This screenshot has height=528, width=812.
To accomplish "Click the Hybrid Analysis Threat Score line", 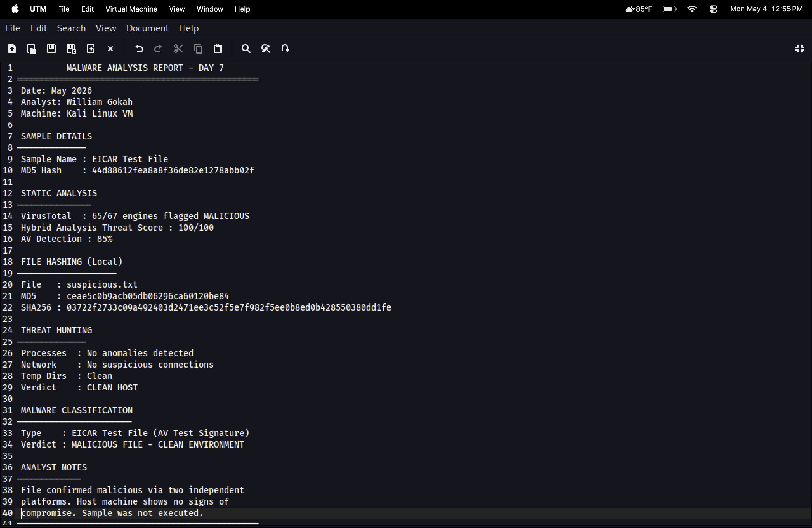I will tap(117, 228).
